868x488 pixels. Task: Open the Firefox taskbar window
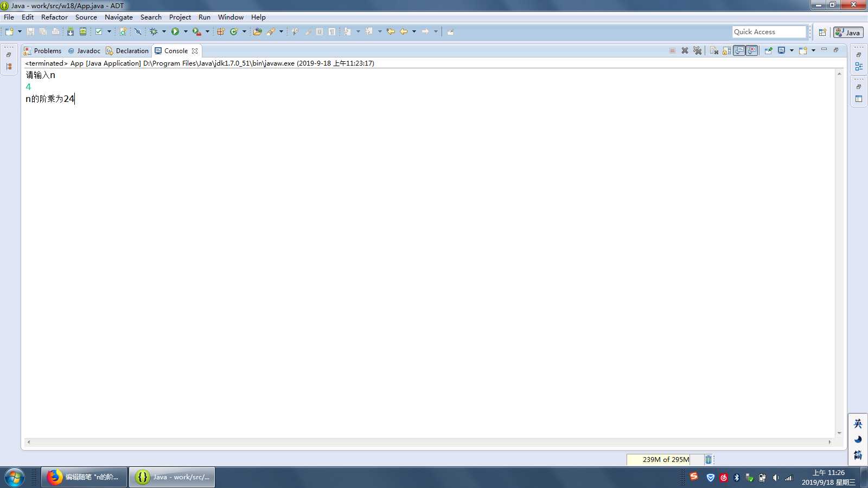85,477
